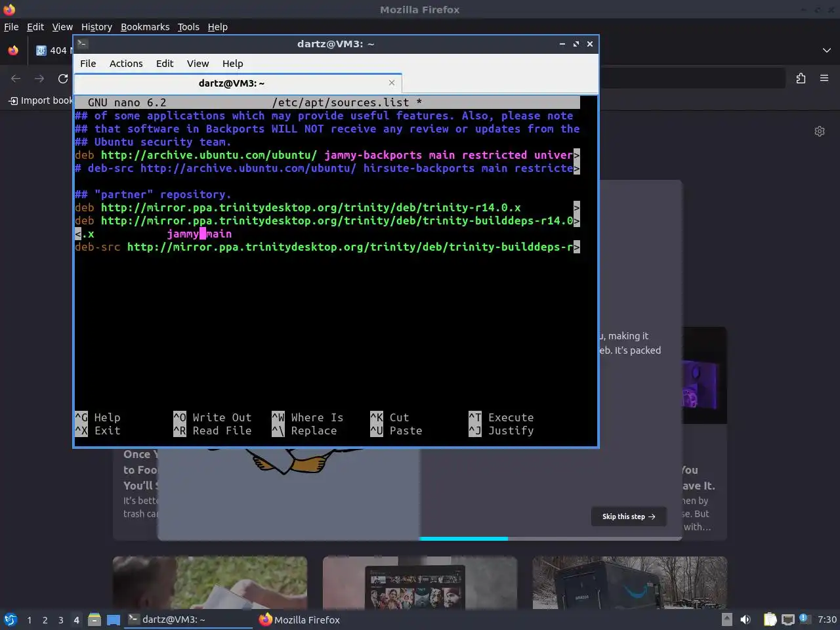The image size is (840, 630).
Task: Open the terminal File menu
Action: pos(88,64)
